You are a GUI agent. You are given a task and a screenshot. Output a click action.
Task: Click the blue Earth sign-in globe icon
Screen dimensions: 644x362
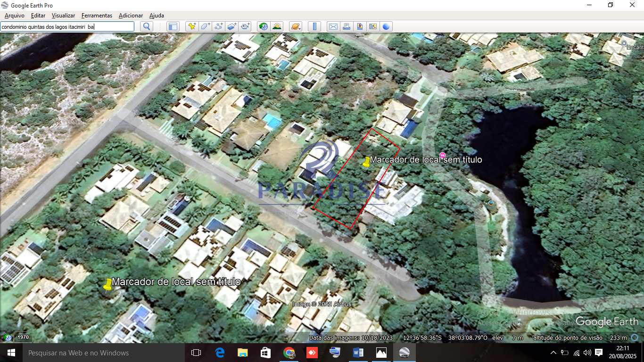coord(386,26)
